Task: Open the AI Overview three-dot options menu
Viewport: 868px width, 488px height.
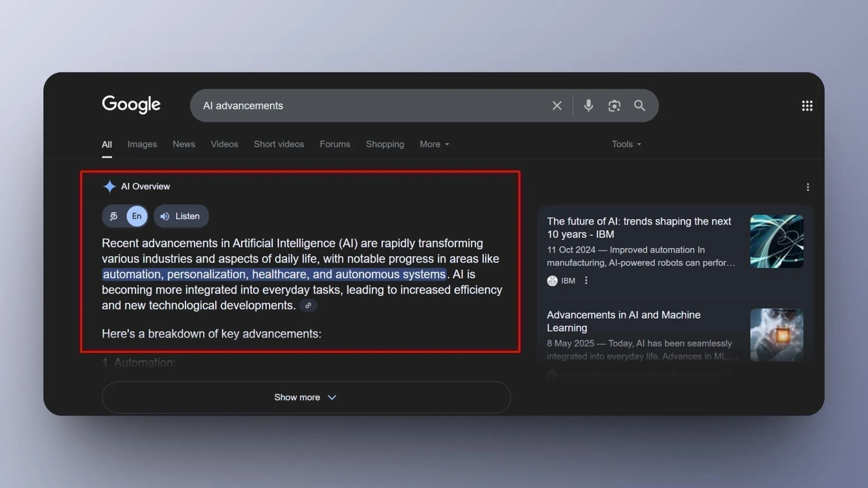Action: pos(808,187)
